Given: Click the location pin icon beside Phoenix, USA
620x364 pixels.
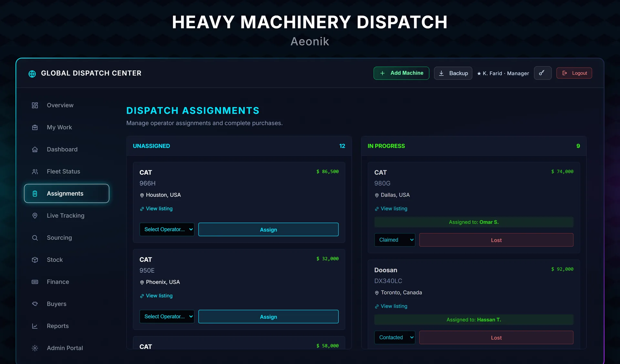Looking at the screenshot, I should (x=142, y=282).
